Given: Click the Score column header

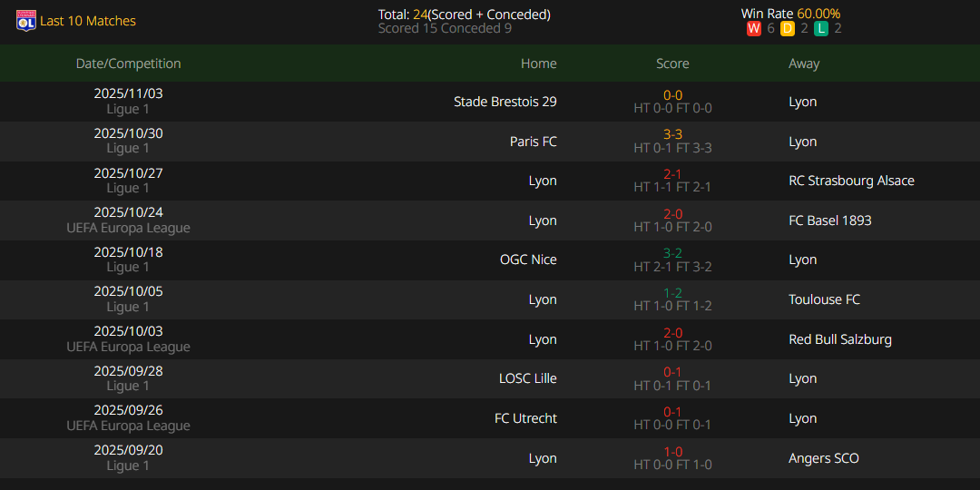Looking at the screenshot, I should (x=672, y=64).
